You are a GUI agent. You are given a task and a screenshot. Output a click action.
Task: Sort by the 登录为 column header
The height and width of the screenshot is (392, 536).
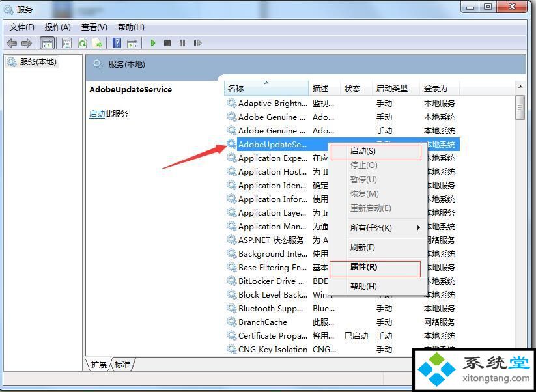[x=439, y=88]
